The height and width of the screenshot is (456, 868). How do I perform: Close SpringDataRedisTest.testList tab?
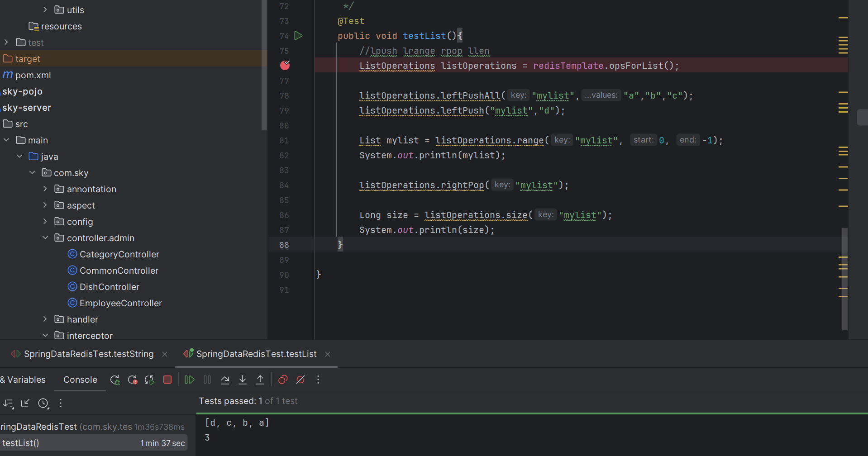[328, 354]
